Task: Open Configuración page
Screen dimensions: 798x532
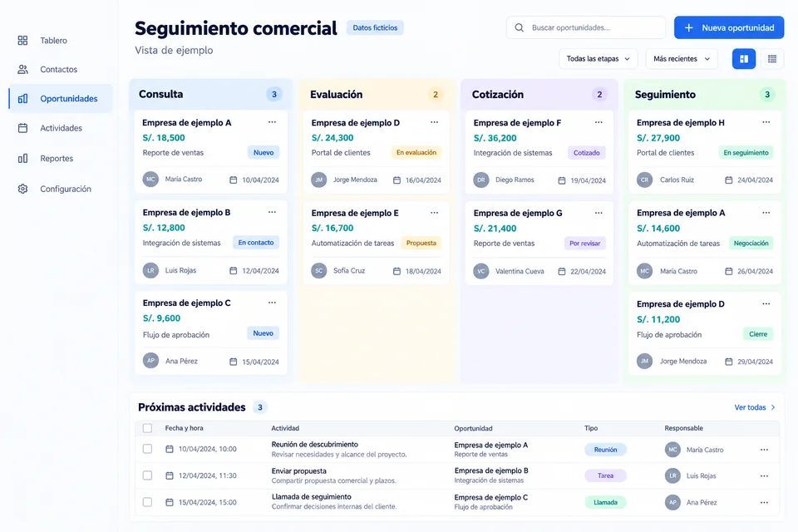Action: [61, 189]
